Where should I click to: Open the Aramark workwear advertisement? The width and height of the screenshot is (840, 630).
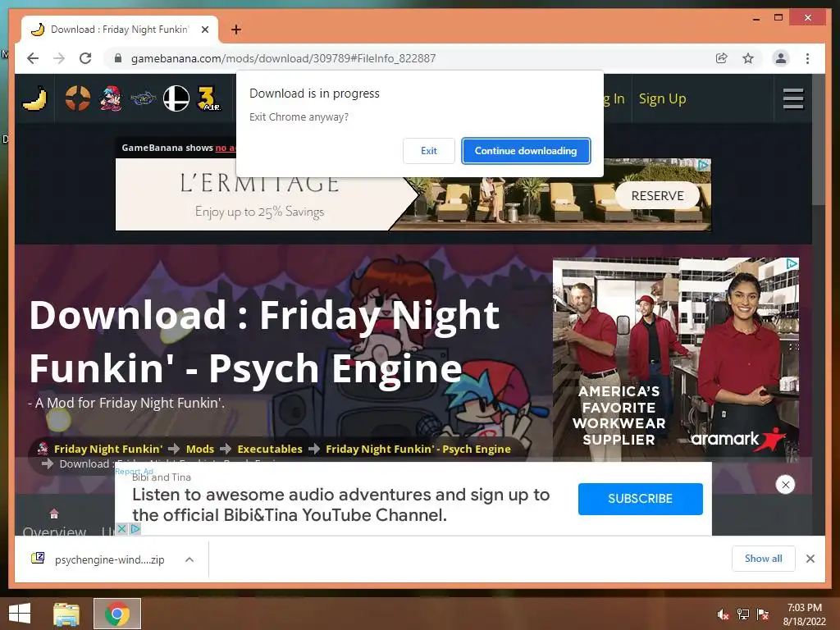click(x=676, y=359)
